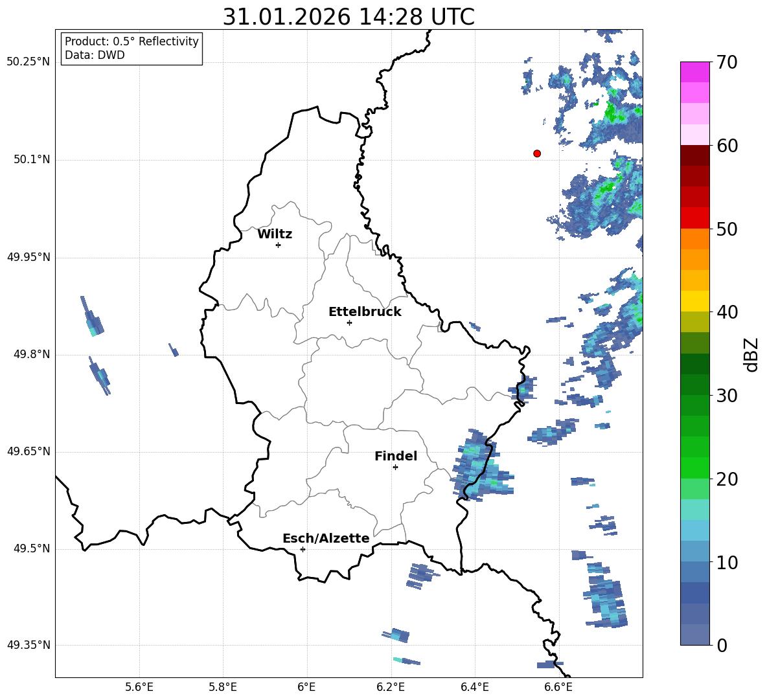Image resolution: width=767 pixels, height=700 pixels.
Task: Click the Esch/Alzette station cross marker
Action: point(303,549)
